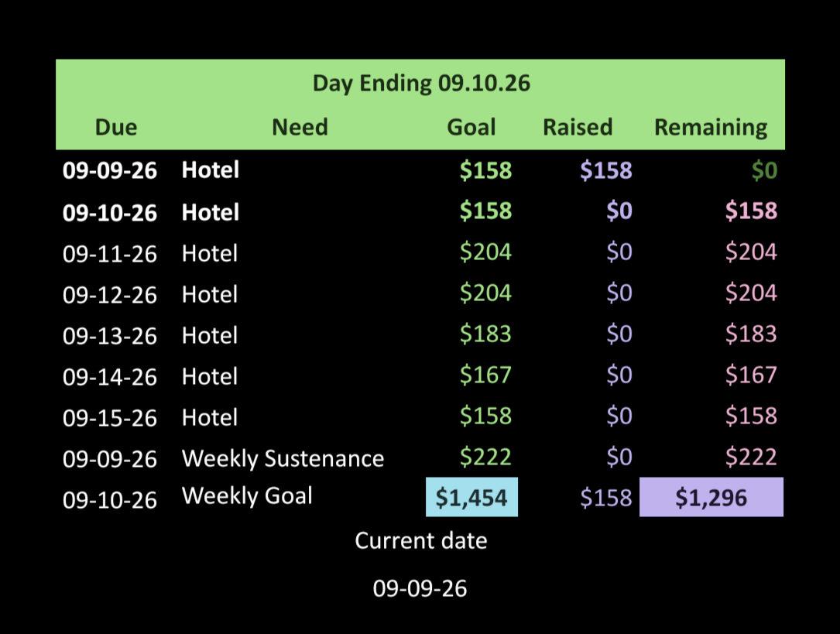The image size is (840, 634).
Task: Click the Day Ending 09.10.26 title
Action: (x=421, y=84)
